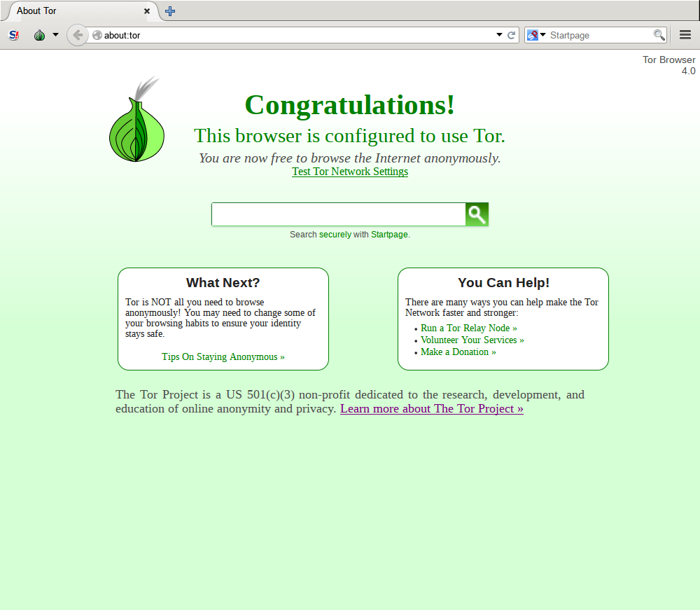Viewport: 700px width, 610px height.
Task: Open Volunteer Your Services link
Action: pos(472,340)
